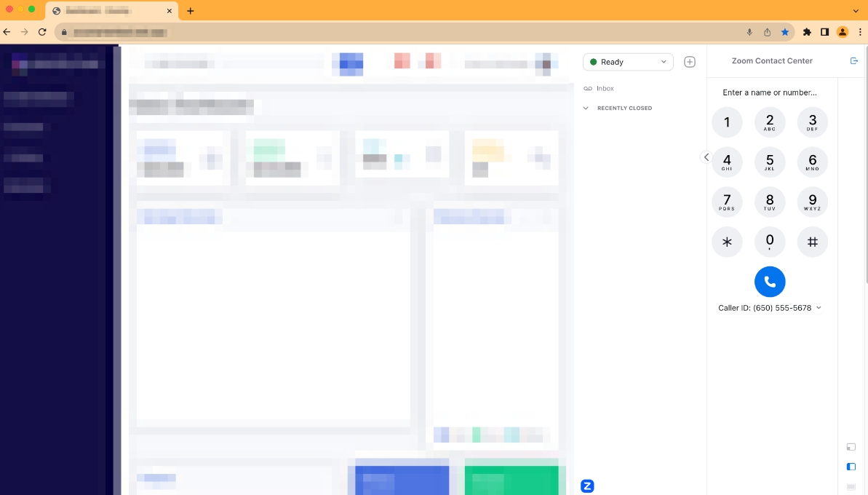Expand the Caller ID dropdown
This screenshot has height=495, width=868.
pyautogui.click(x=770, y=308)
